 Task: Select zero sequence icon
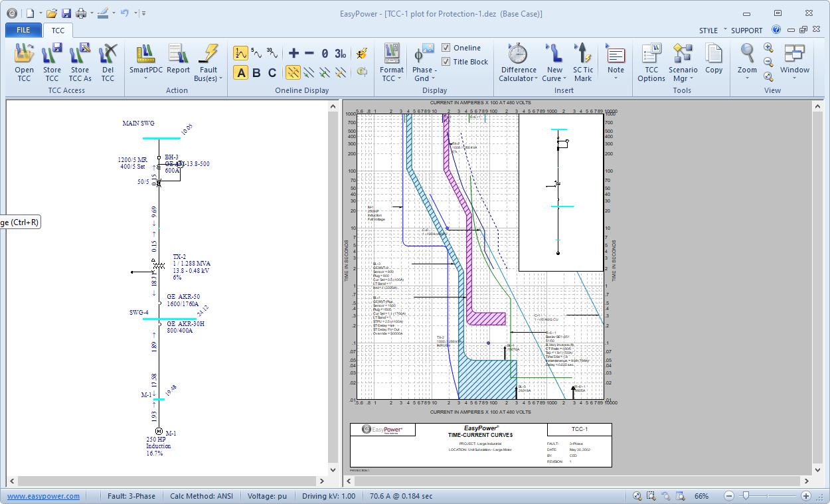[x=325, y=53]
